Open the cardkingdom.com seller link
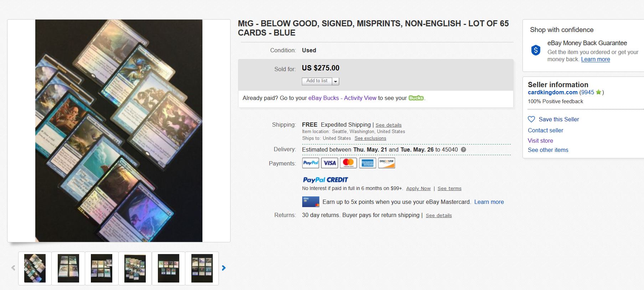 [552, 92]
